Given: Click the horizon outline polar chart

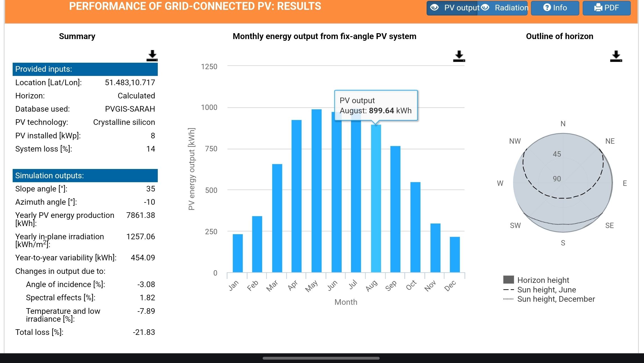Looking at the screenshot, I should coord(563,183).
